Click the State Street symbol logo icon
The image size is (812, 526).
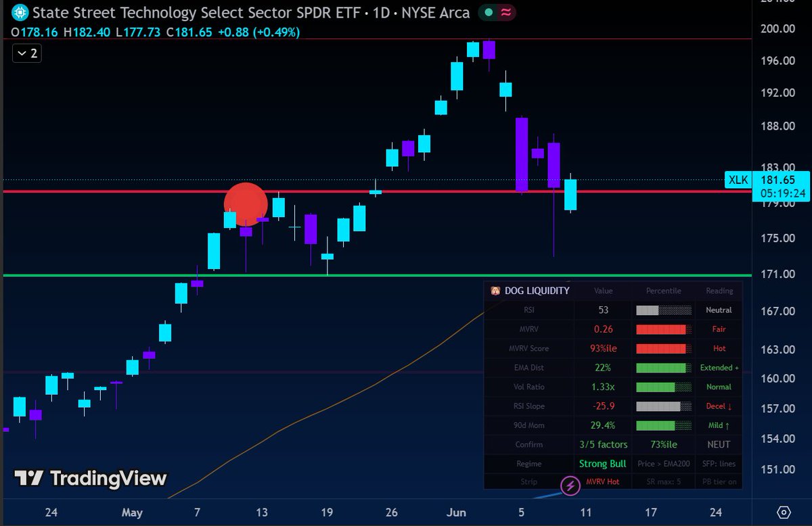(21, 12)
